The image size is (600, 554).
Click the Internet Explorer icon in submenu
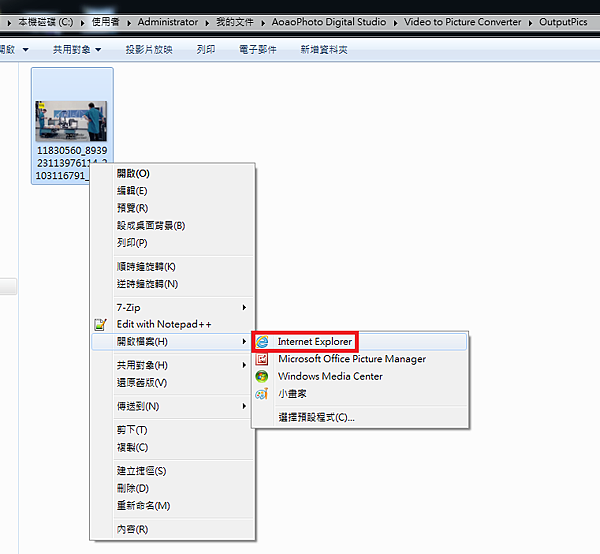(262, 342)
